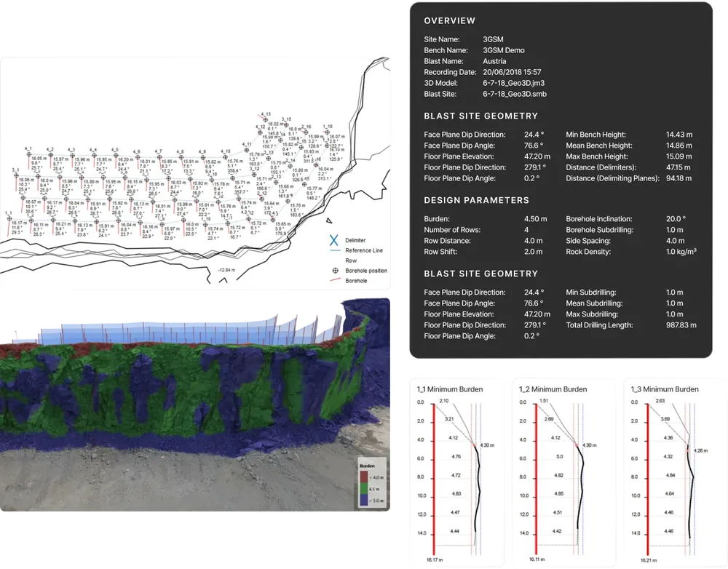Select the Total Drilling Length value 987.83 m
Image resolution: width=728 pixels, height=569 pixels.
[681, 325]
